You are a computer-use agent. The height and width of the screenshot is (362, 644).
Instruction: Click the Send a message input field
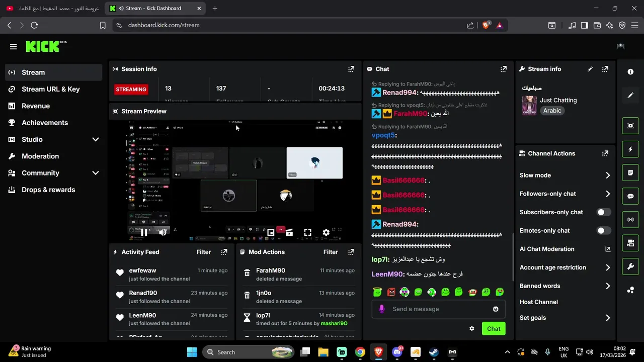(x=438, y=309)
